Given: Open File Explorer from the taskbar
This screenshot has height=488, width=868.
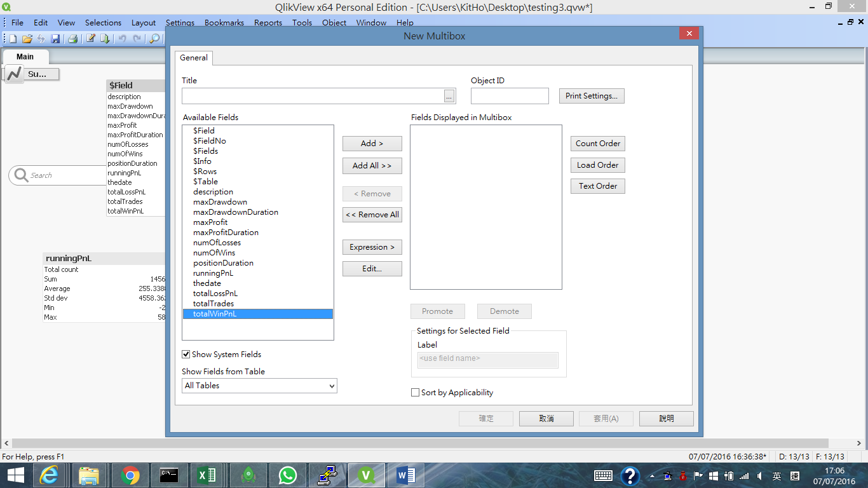Looking at the screenshot, I should [89, 475].
